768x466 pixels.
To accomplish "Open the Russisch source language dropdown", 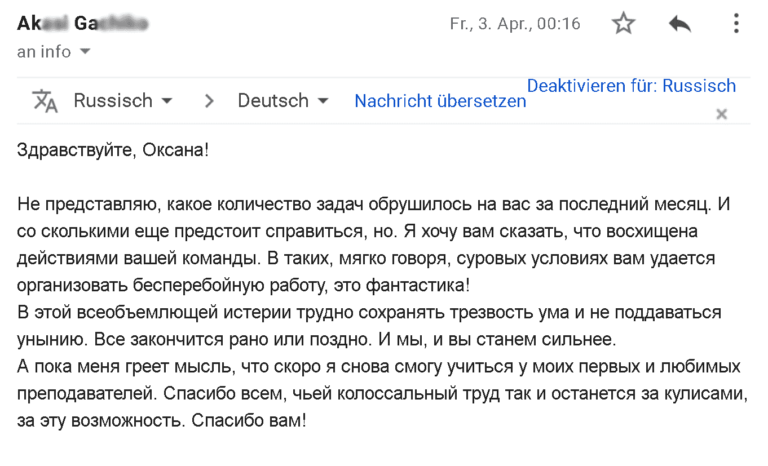I will 123,101.
